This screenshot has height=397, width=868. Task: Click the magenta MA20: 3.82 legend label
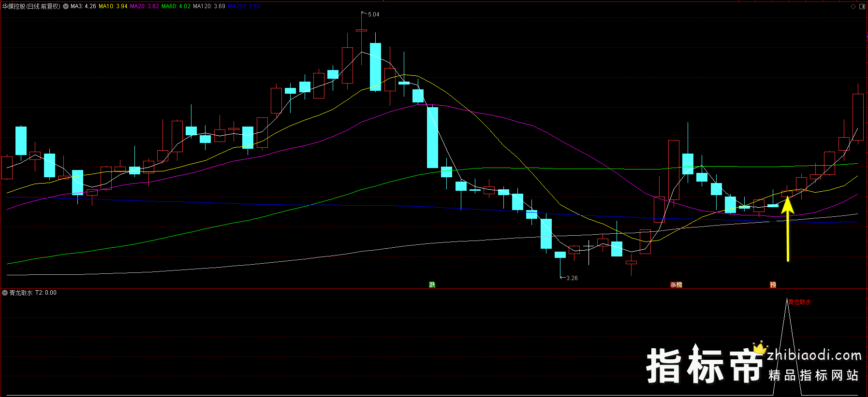point(144,6)
